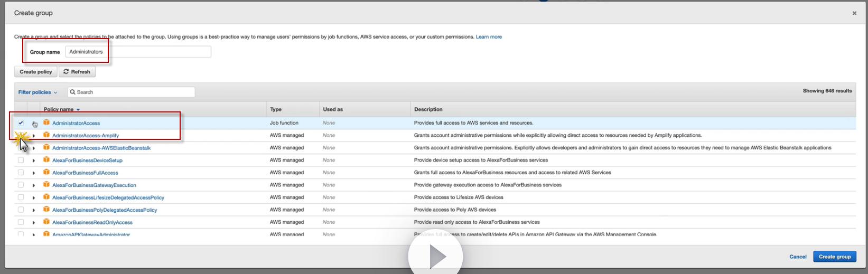868x274 pixels.
Task: Expand the AlexaForBusinessGatewayExecution policy row
Action: click(x=34, y=185)
